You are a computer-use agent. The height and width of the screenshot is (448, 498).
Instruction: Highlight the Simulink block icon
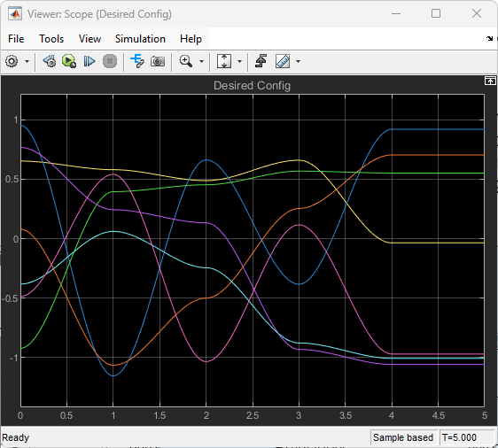click(x=137, y=61)
